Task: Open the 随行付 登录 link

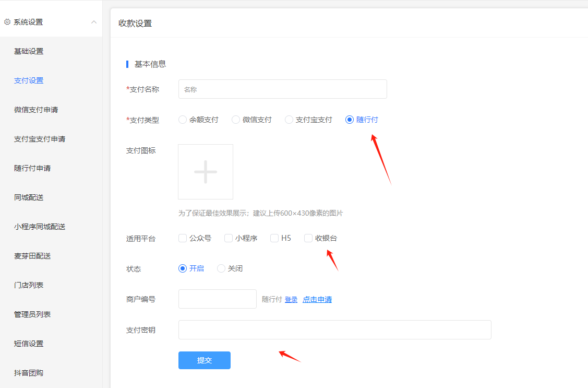Action: (291, 299)
